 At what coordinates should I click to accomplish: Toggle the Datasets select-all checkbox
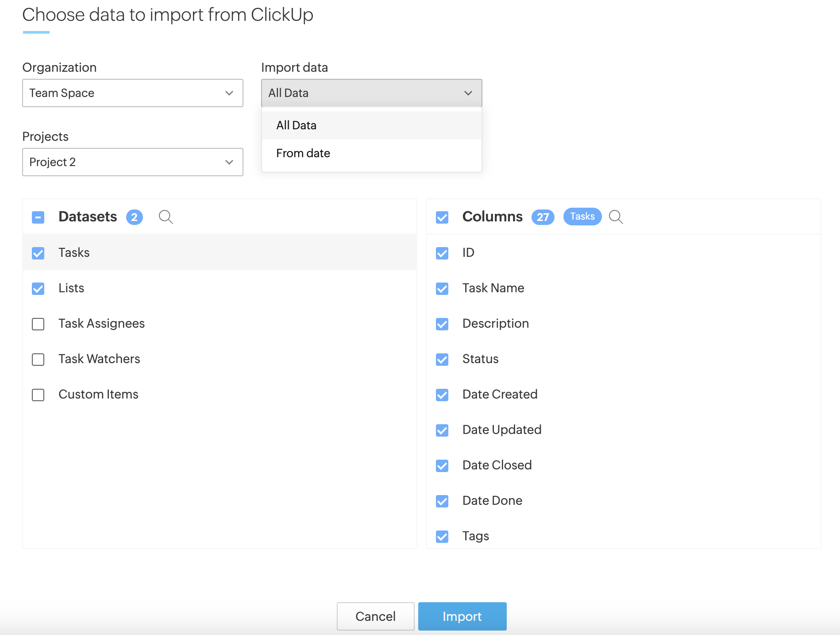coord(38,217)
